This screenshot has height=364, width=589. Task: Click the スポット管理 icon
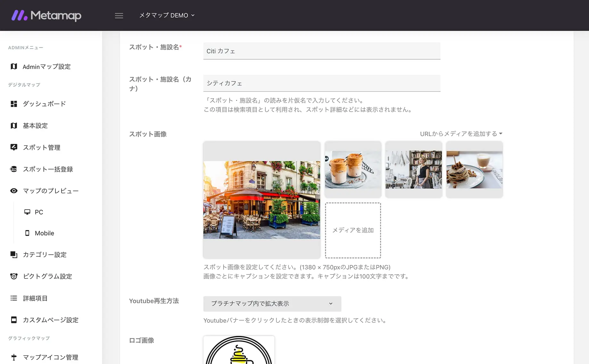(14, 147)
